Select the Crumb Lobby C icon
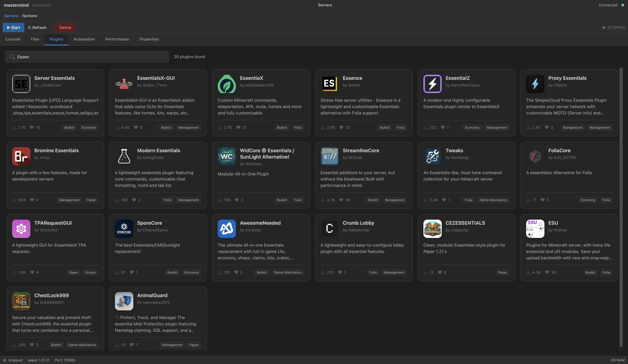 coord(329,229)
